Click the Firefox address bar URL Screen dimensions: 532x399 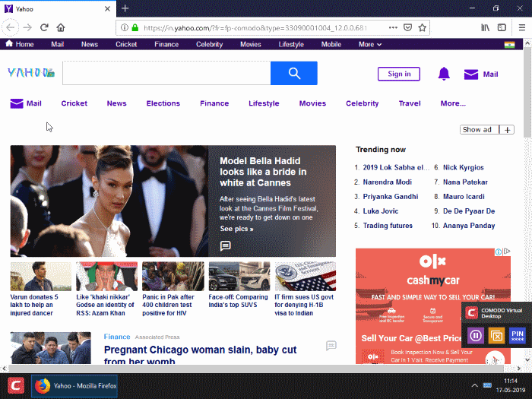(x=255, y=28)
